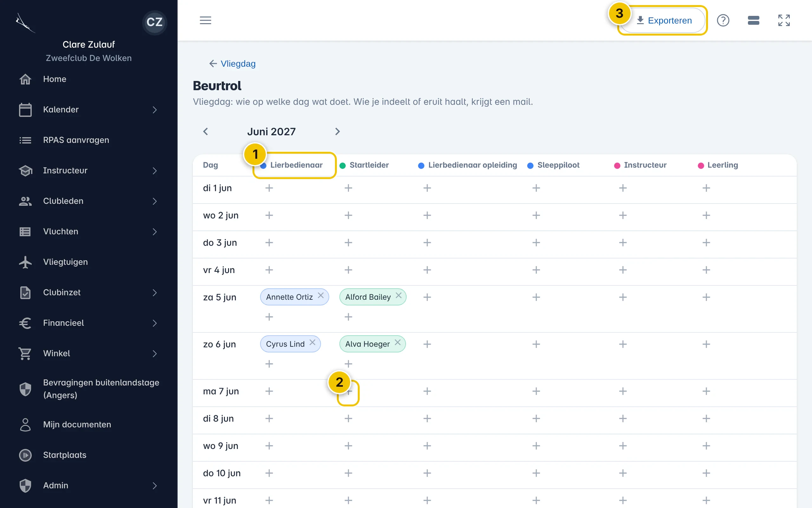This screenshot has width=812, height=508.
Task: Add second Startleider under Alva Hoeger
Action: 348,364
